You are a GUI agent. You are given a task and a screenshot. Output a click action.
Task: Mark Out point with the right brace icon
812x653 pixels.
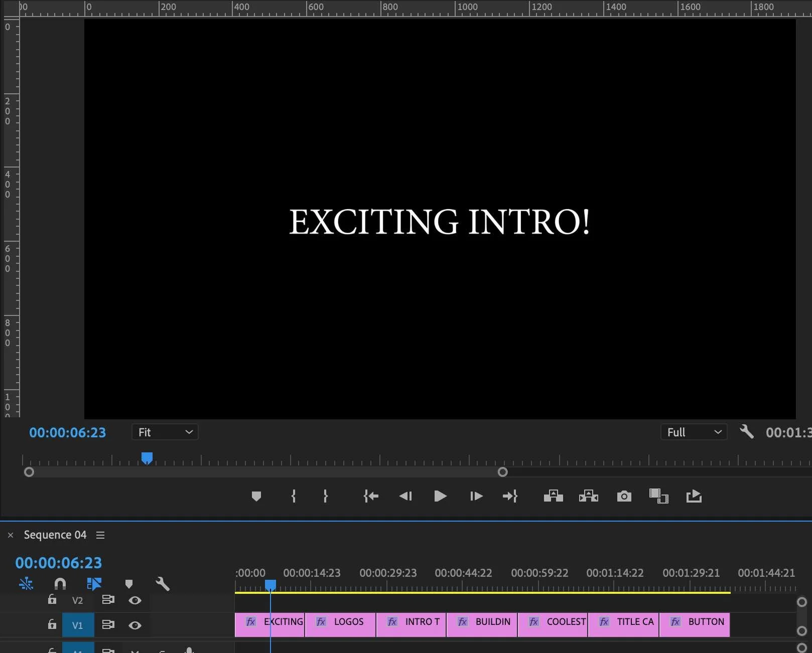click(326, 497)
